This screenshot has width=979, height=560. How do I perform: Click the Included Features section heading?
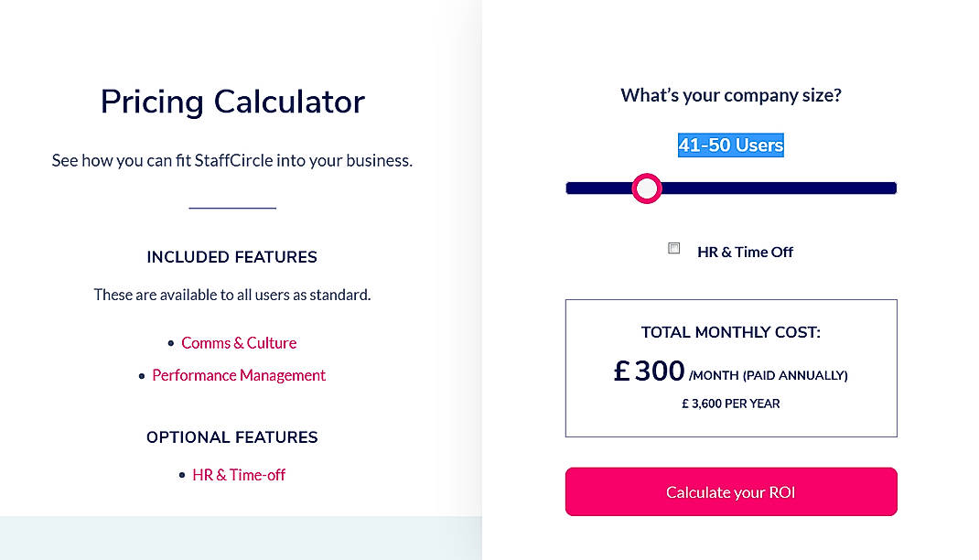tap(231, 257)
